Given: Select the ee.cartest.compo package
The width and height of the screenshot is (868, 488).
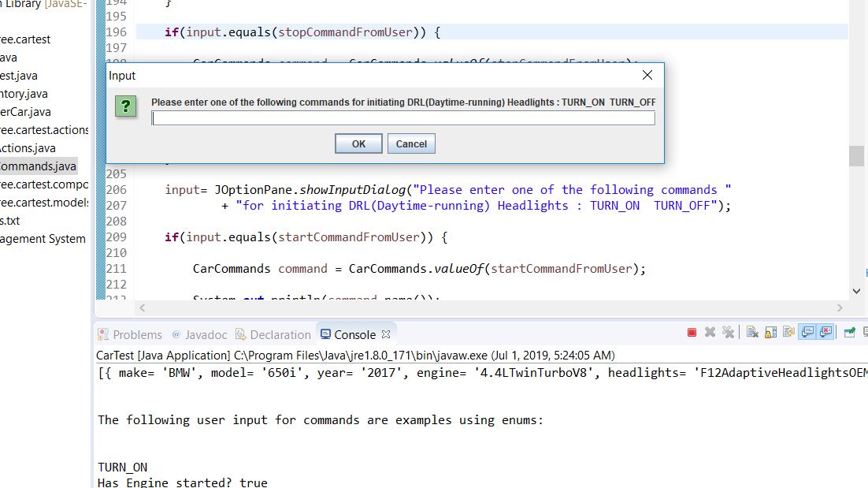Looking at the screenshot, I should pos(44,184).
